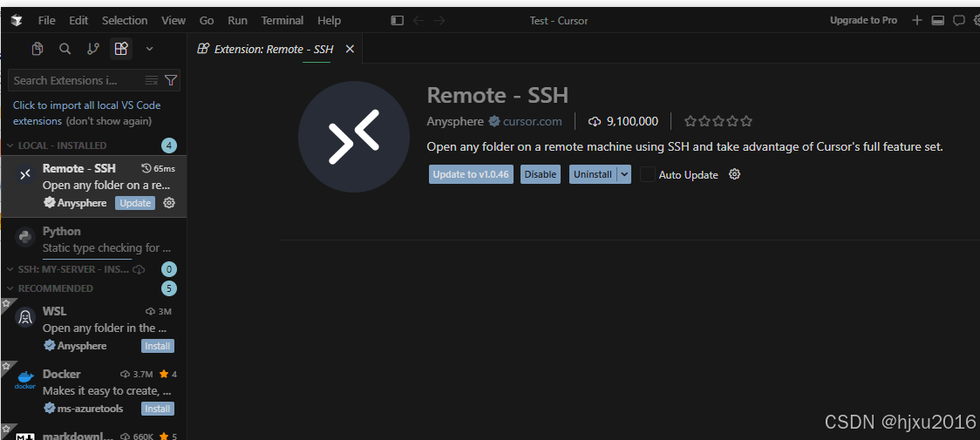
Task: Go forward with the right arrow icon
Action: (439, 21)
